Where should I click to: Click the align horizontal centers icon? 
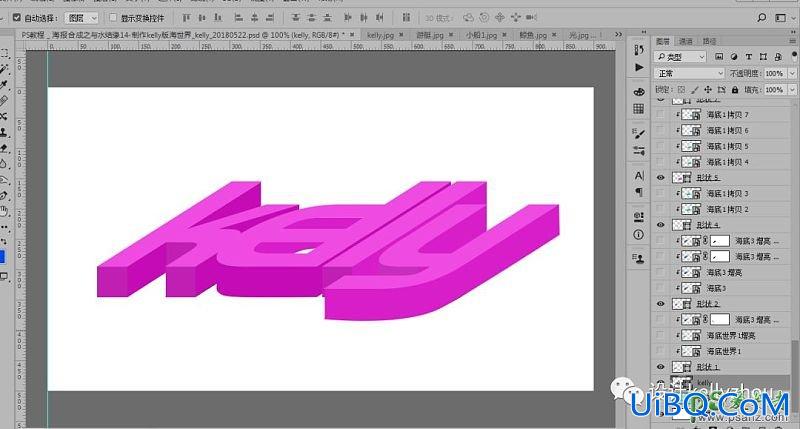[x=254, y=18]
